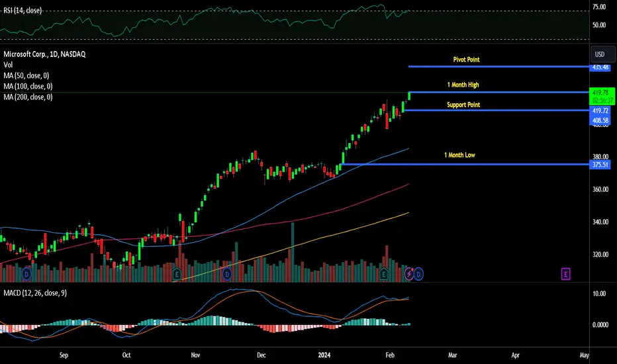Click the 320.00 price axis value

[600, 255]
